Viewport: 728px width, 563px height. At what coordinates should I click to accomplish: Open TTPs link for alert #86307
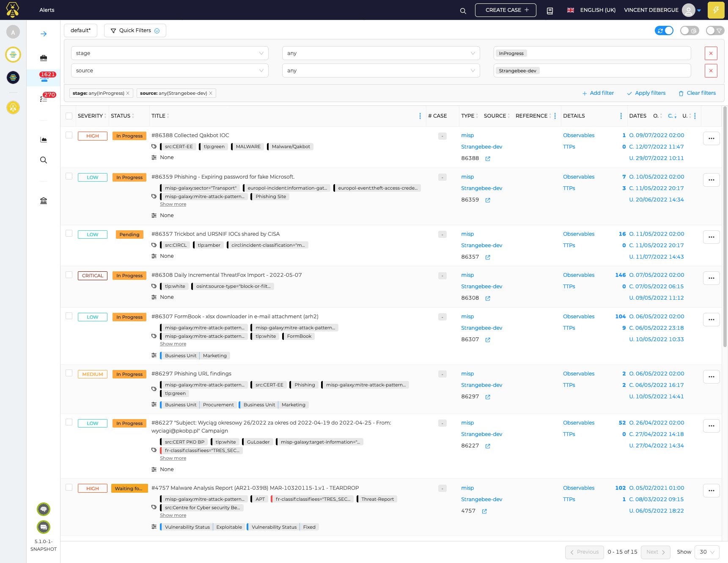click(x=569, y=328)
